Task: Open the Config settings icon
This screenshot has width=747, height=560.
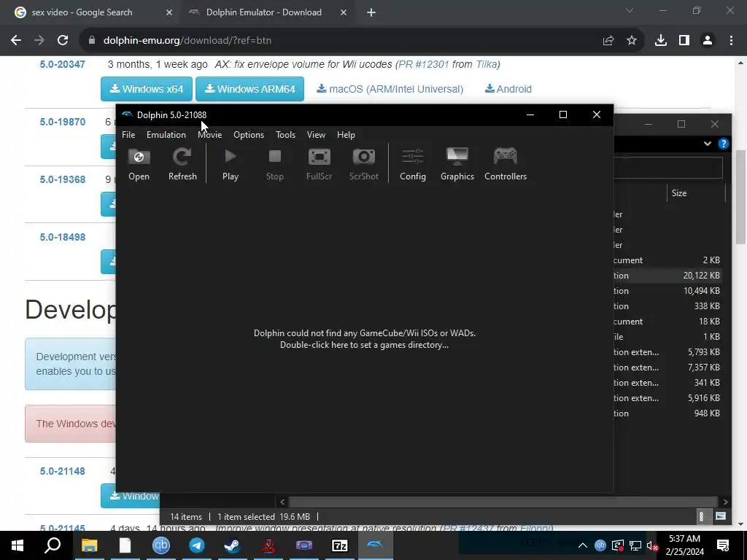Action: click(x=413, y=164)
